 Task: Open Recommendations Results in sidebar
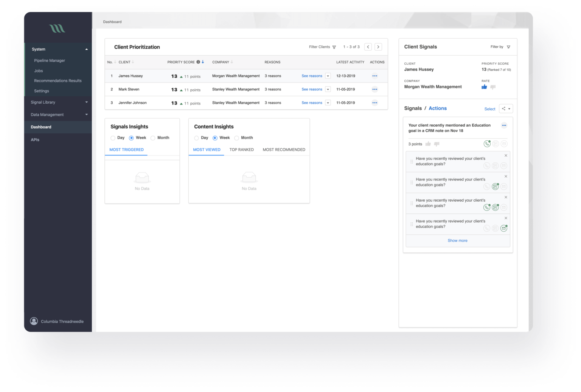pyautogui.click(x=58, y=81)
